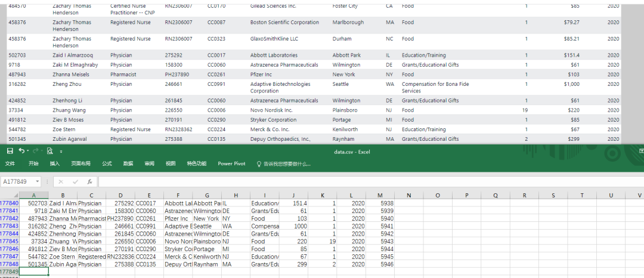Click Novo Nordisk Inc. in web table
The image size is (644, 278).
(x=271, y=110)
